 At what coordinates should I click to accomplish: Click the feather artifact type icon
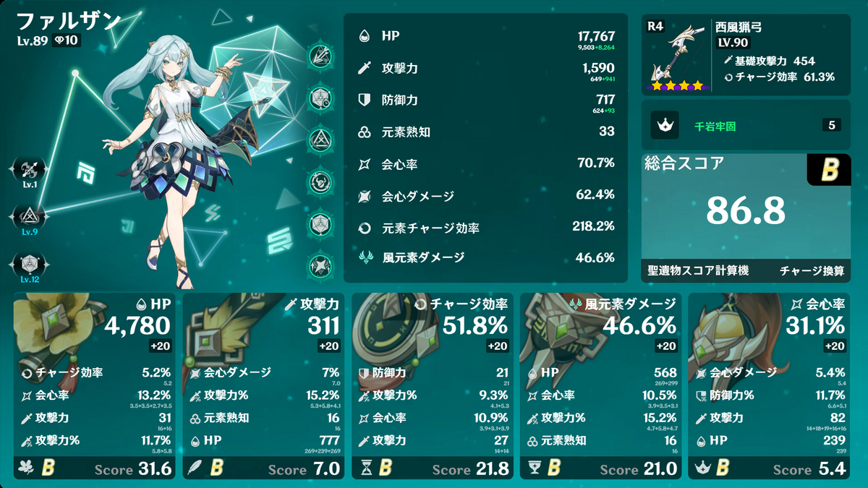point(195,468)
